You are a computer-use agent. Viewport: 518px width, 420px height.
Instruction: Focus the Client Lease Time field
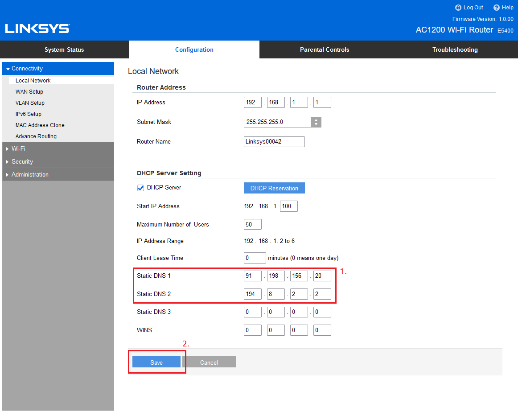pyautogui.click(x=255, y=258)
